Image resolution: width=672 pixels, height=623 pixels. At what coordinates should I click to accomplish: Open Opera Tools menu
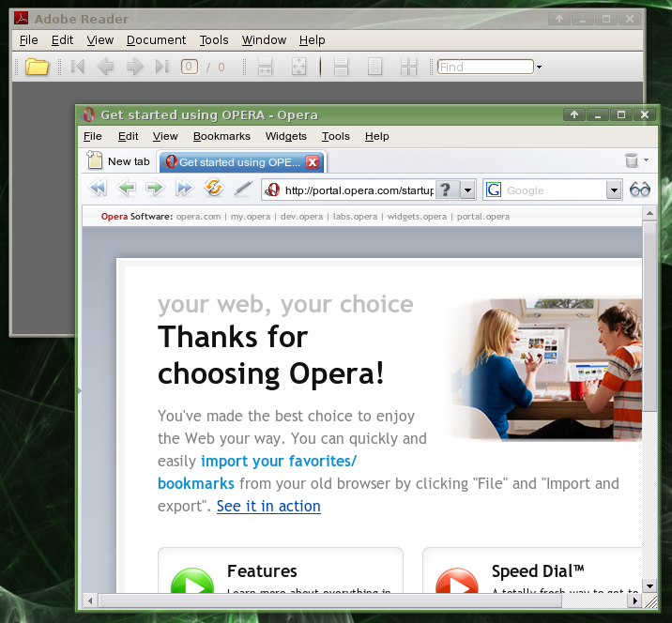[336, 136]
